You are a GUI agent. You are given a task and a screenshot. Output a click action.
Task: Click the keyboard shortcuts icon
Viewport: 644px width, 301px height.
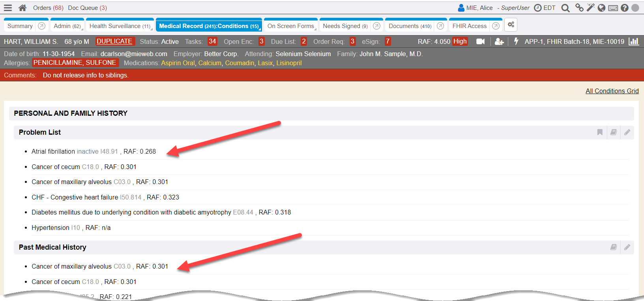pos(613,8)
